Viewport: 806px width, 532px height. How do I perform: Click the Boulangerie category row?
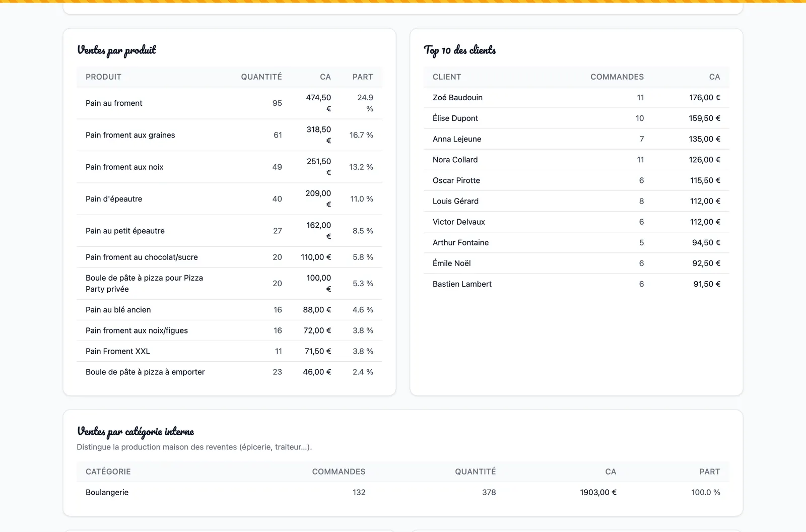pos(403,492)
